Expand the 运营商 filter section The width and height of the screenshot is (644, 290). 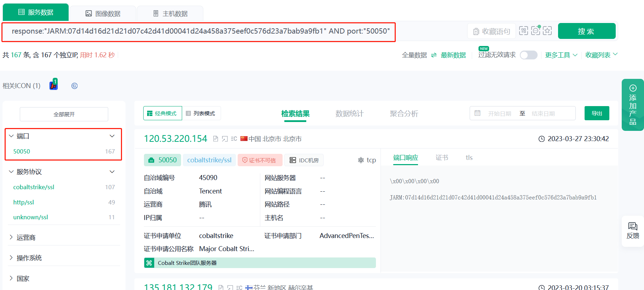tap(26, 238)
